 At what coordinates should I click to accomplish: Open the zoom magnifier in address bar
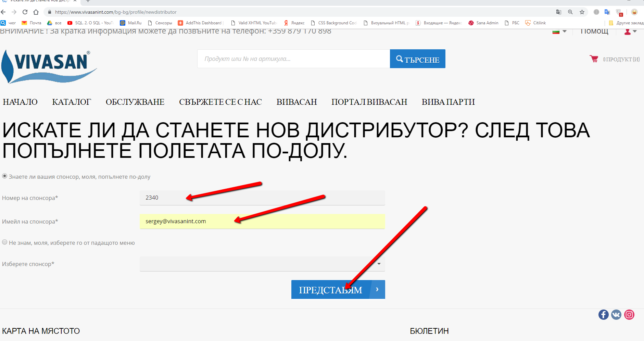pyautogui.click(x=570, y=12)
